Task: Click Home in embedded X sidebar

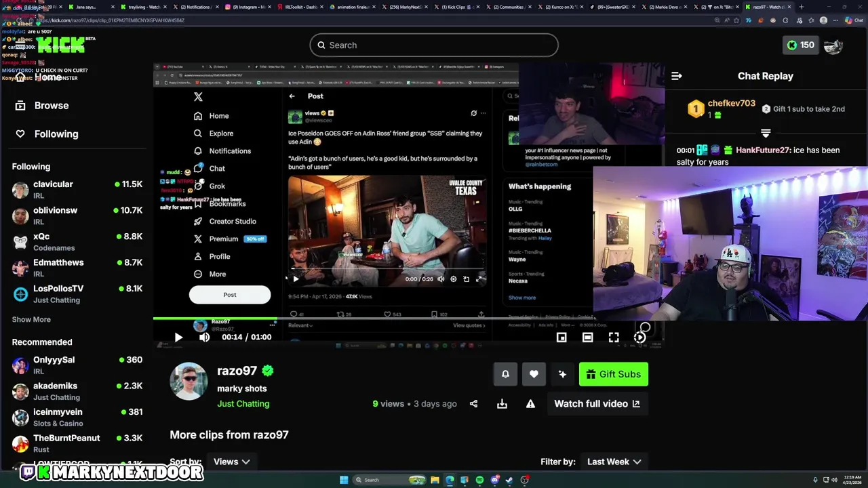Action: pyautogui.click(x=212, y=116)
